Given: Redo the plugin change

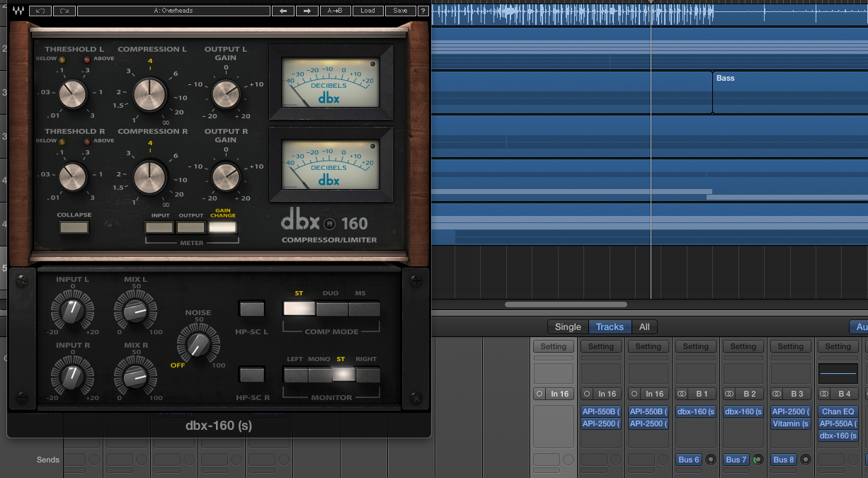Looking at the screenshot, I should coord(64,11).
